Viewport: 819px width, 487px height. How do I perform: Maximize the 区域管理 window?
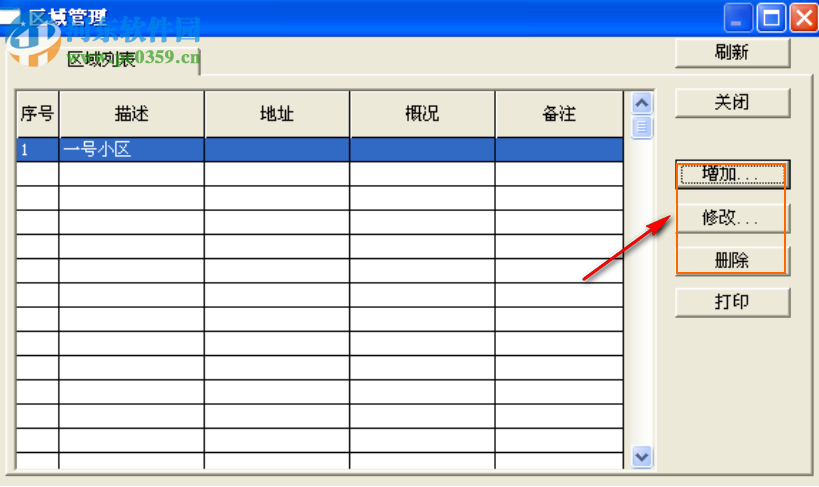click(771, 18)
